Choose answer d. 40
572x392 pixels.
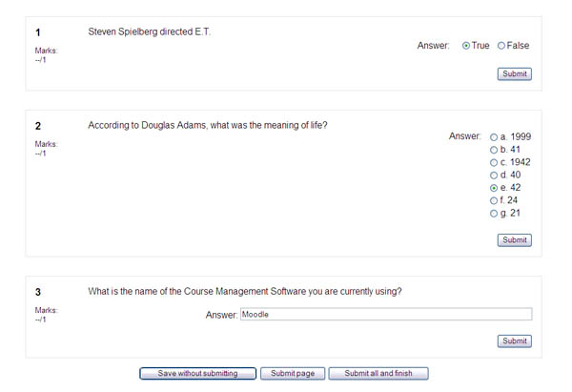[x=494, y=175]
